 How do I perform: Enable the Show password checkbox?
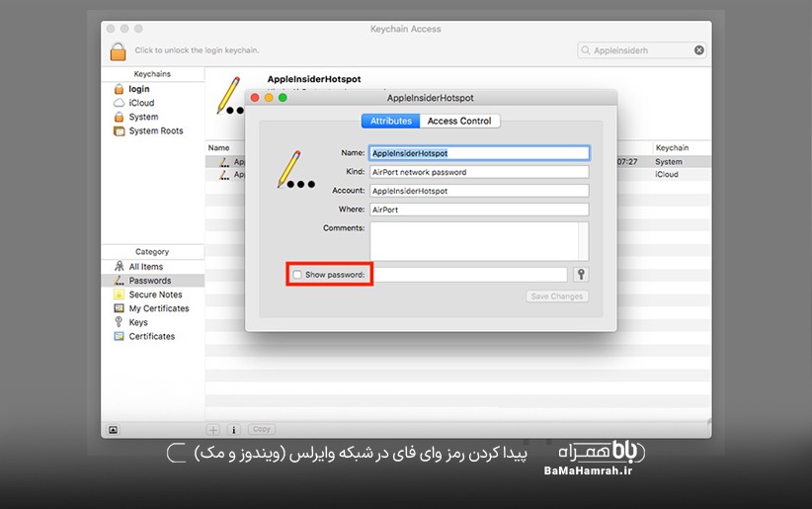(297, 275)
